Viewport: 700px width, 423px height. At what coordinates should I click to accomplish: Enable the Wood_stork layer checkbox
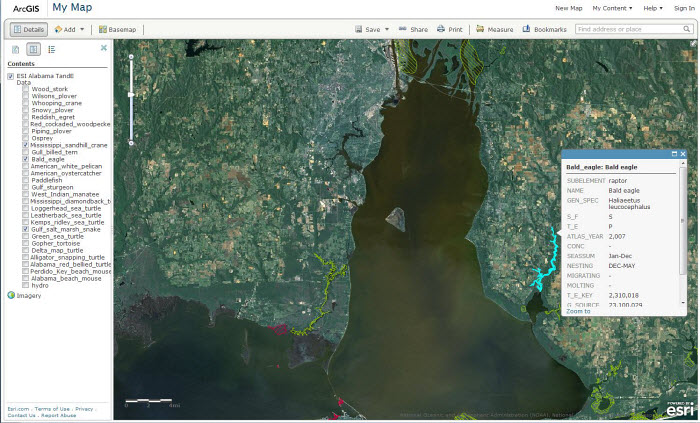point(25,89)
